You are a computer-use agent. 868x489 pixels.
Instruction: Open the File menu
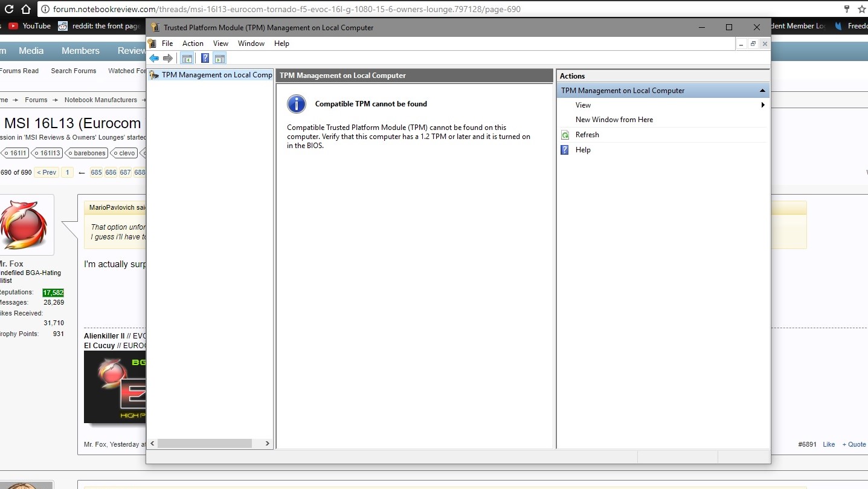click(167, 44)
